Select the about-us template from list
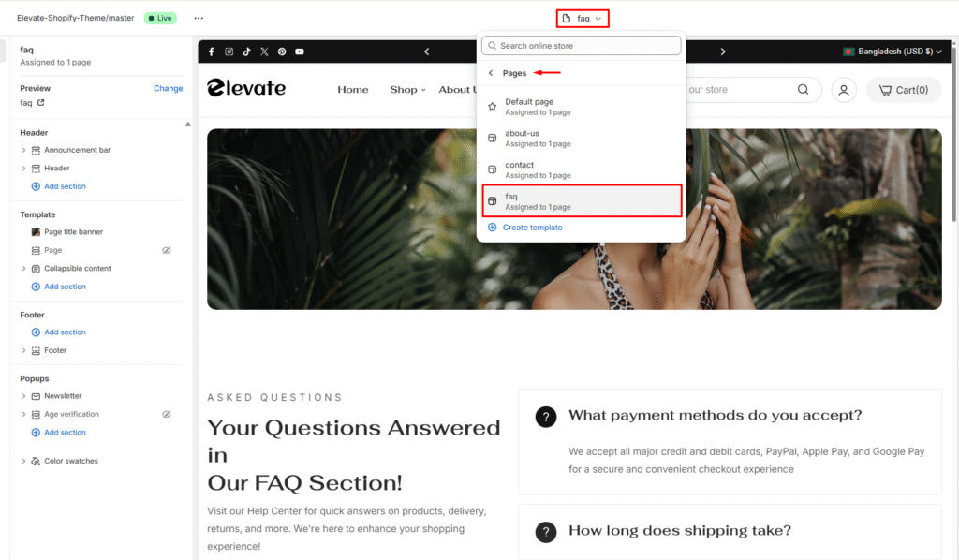Screen dimensions: 959x560 point(582,139)
